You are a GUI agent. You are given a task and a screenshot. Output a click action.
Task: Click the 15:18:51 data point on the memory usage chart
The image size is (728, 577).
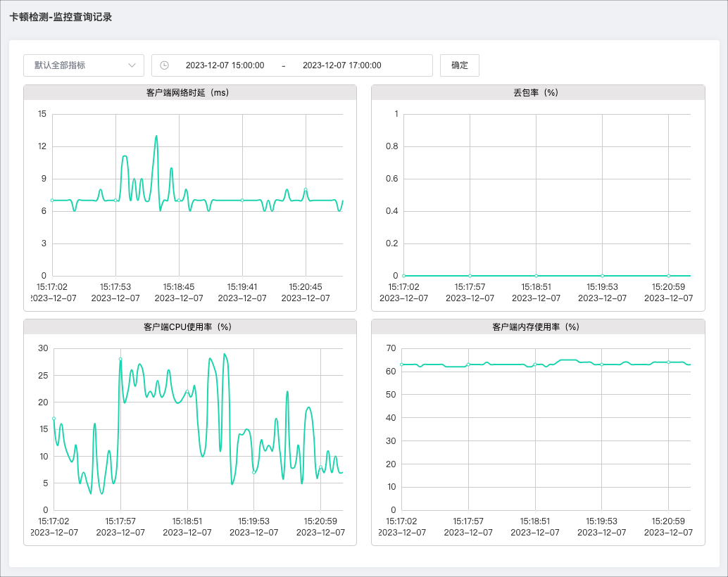point(535,364)
